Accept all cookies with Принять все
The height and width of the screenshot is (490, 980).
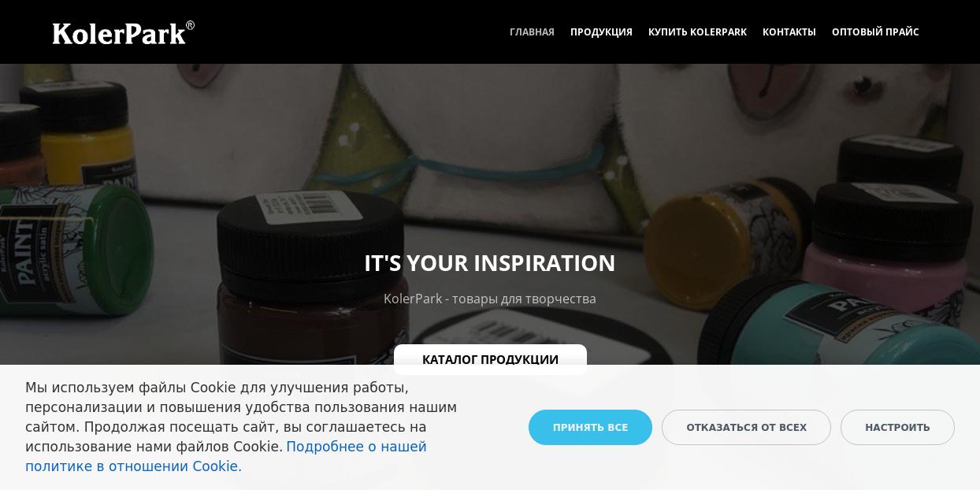click(x=590, y=427)
